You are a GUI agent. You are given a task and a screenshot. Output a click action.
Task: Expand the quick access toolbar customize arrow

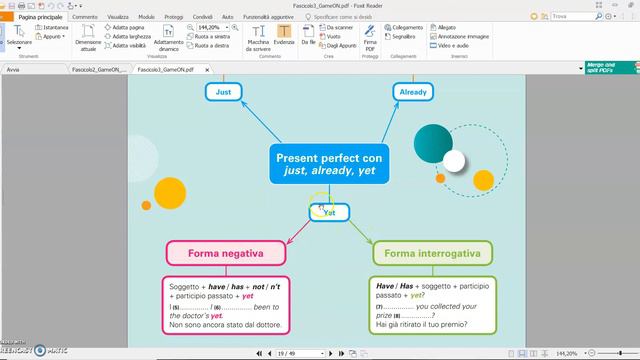[81, 6]
